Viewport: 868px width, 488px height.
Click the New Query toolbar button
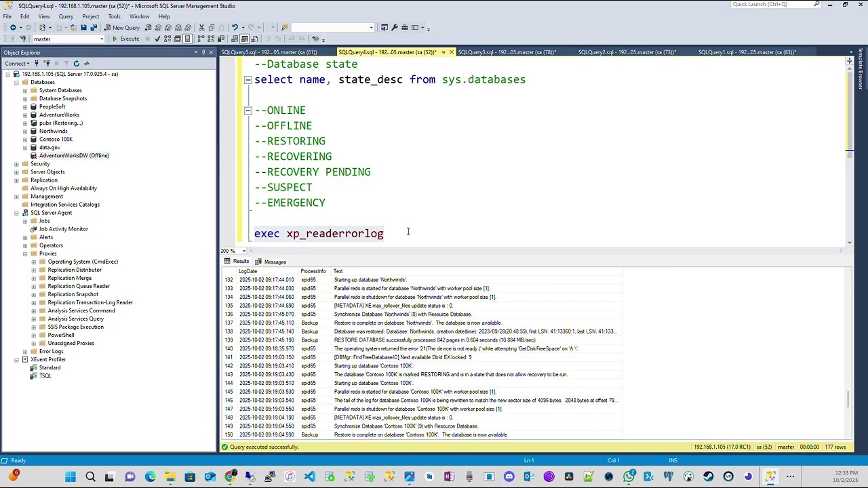pos(122,28)
